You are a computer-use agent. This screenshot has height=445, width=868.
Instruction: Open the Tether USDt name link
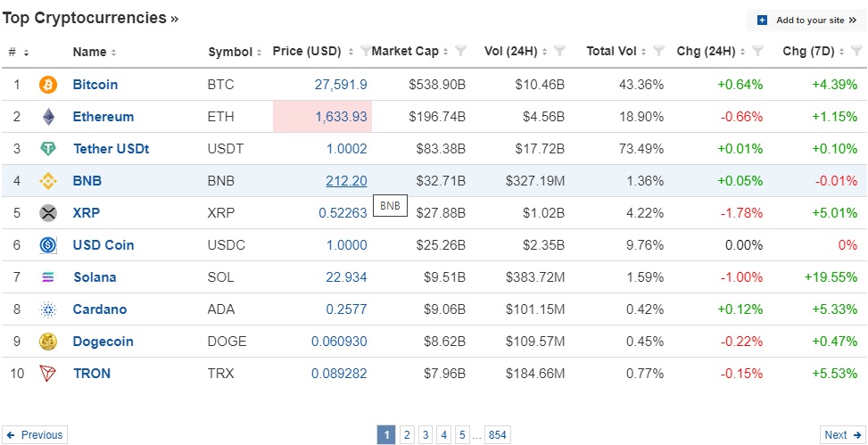(x=111, y=149)
